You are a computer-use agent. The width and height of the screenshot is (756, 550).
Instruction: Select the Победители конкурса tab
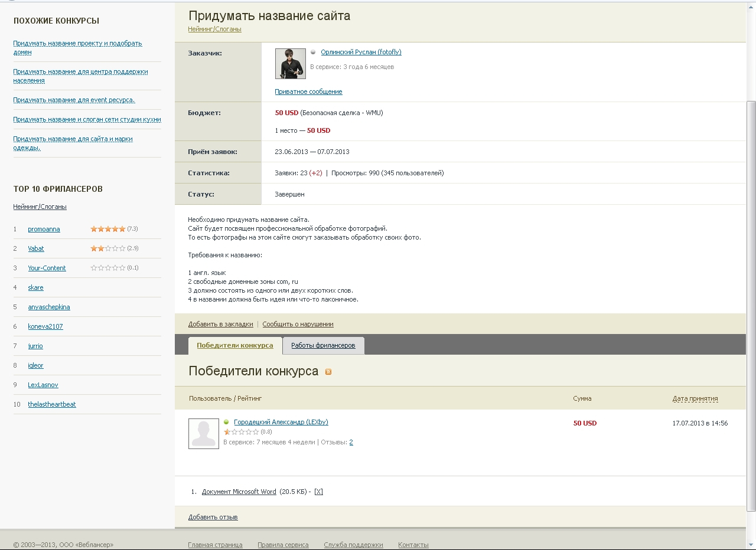coord(235,345)
